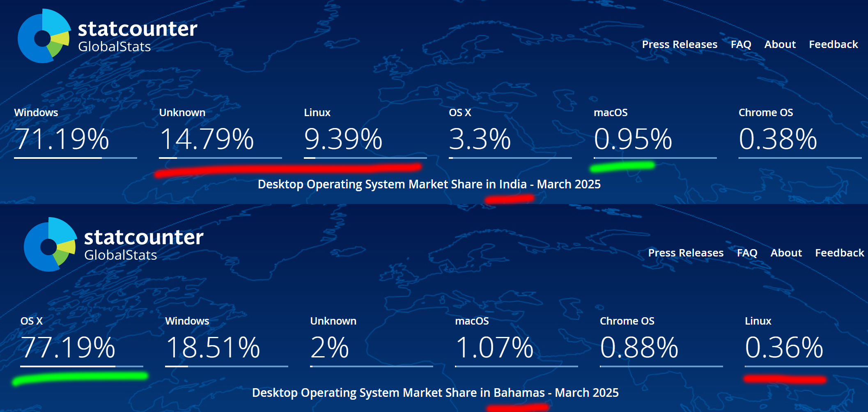Click the Unknown label in the Bahamas panel
The width and height of the screenshot is (868, 412).
[333, 321]
